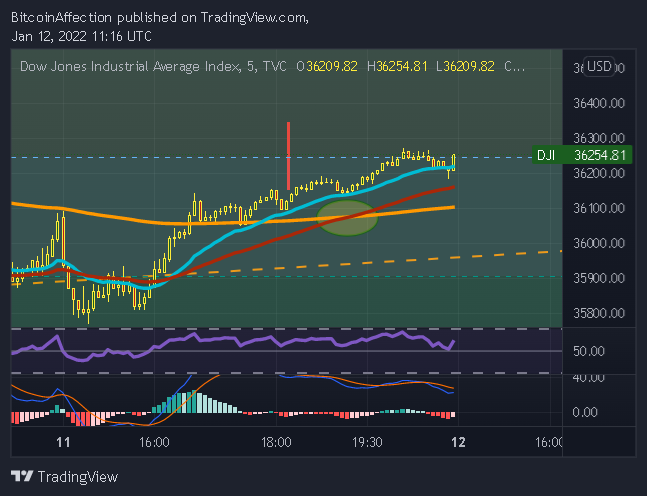Click the 36300.00 price axis label
Viewport: 647px width, 496px height.
point(599,137)
